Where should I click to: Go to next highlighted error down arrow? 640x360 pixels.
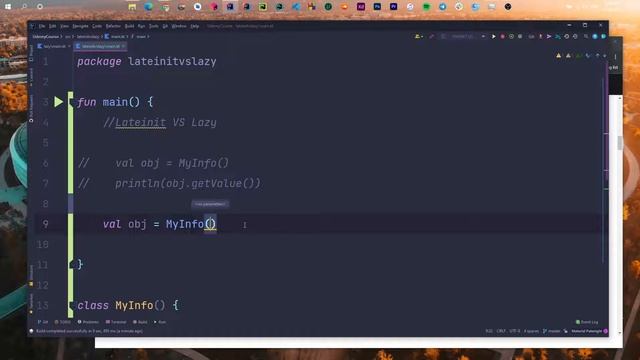click(604, 56)
